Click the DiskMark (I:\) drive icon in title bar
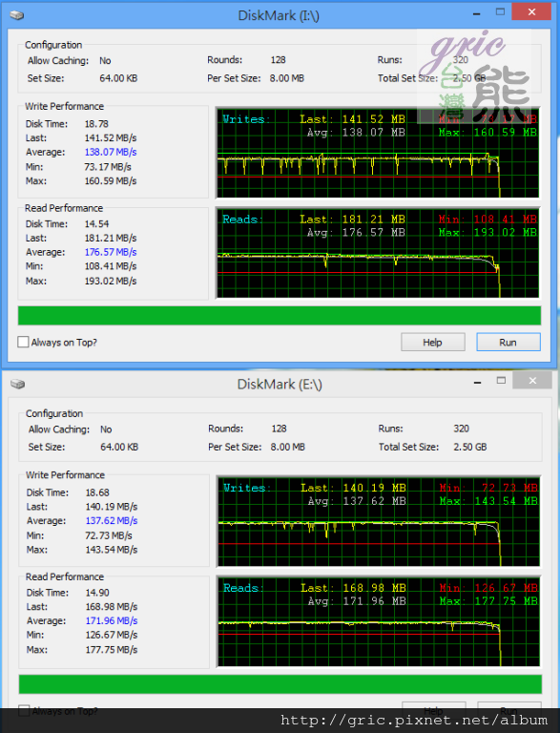 click(17, 15)
